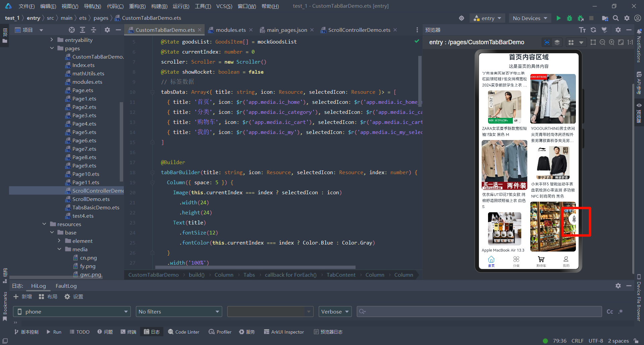Open the No Devices dropdown
Screen dimensions: 644x345
click(x=530, y=18)
